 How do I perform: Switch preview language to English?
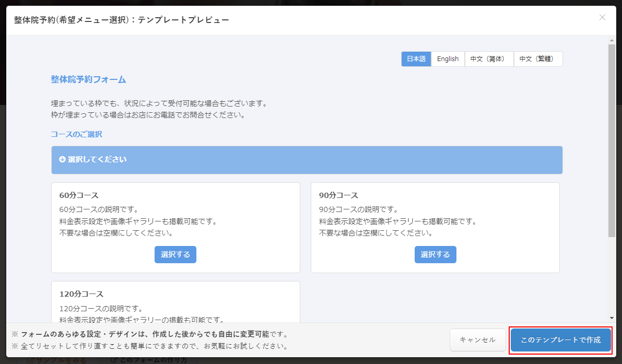[x=448, y=59]
